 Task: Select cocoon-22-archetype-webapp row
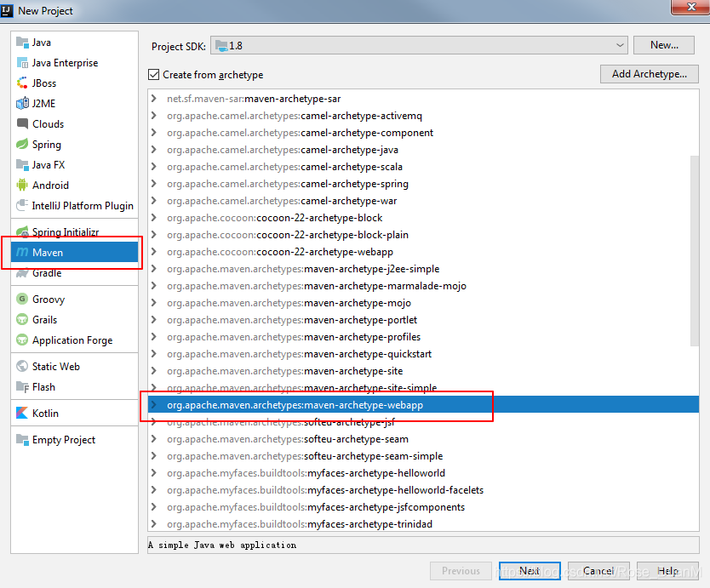(x=423, y=252)
